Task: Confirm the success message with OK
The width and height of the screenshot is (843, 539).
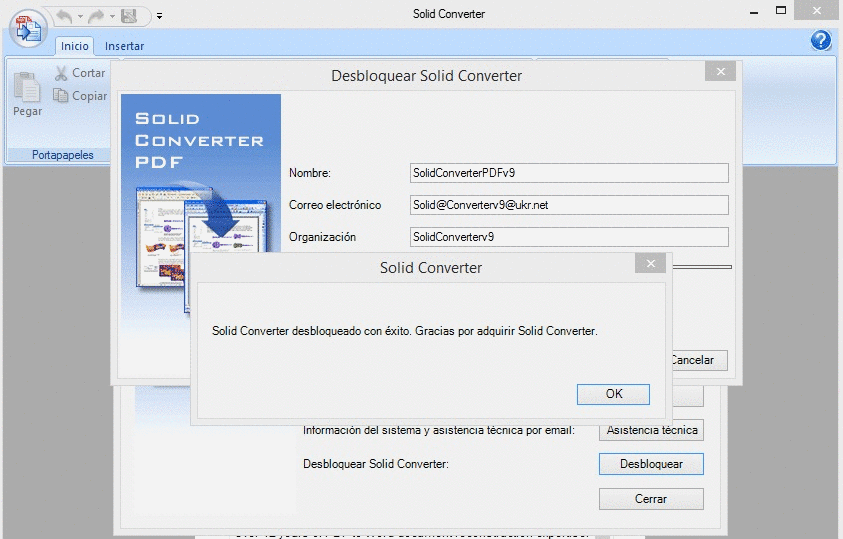Action: point(613,394)
